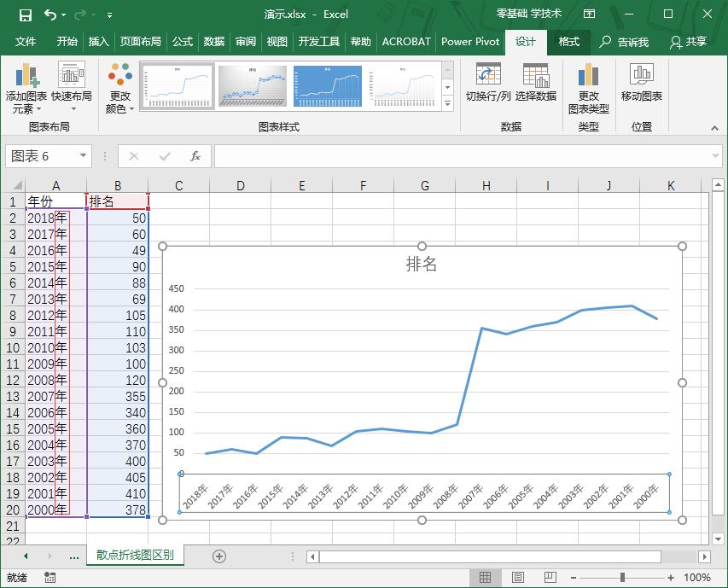Select column B header
This screenshot has width=728, height=588.
coord(118,186)
